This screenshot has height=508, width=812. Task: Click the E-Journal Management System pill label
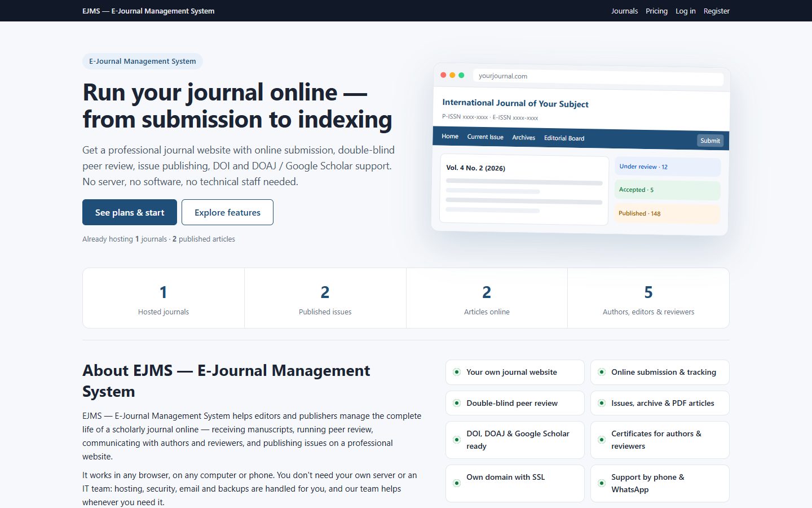coord(143,61)
